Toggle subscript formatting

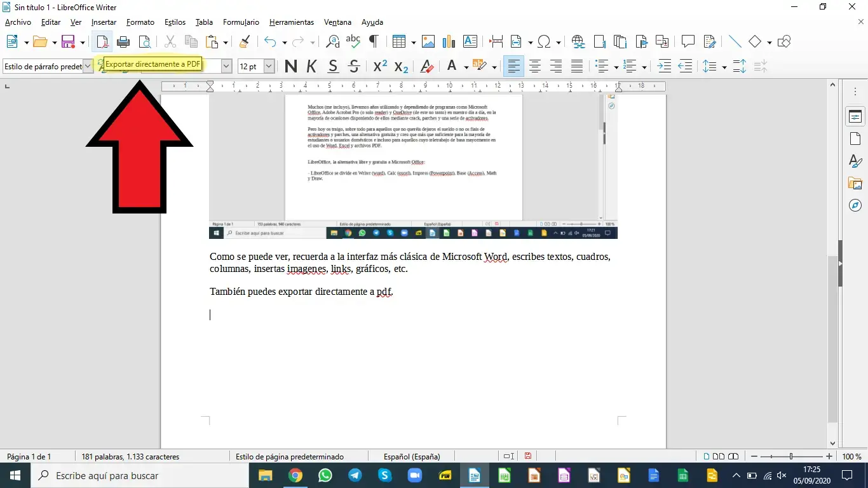click(x=401, y=66)
